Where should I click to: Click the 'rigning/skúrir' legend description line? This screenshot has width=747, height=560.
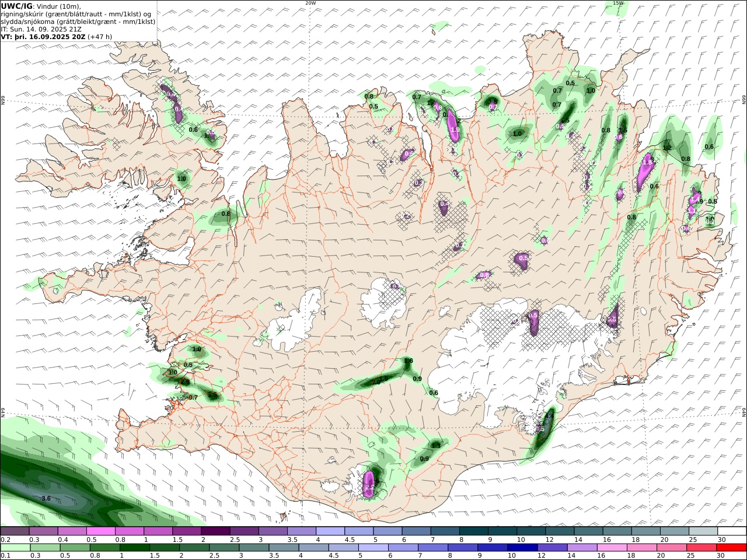[x=76, y=14]
